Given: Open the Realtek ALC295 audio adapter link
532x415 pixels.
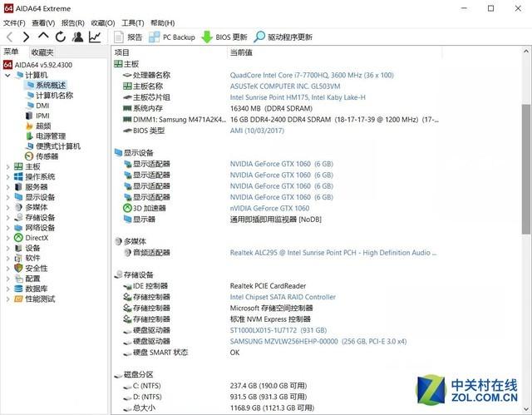Looking at the screenshot, I should (x=333, y=253).
